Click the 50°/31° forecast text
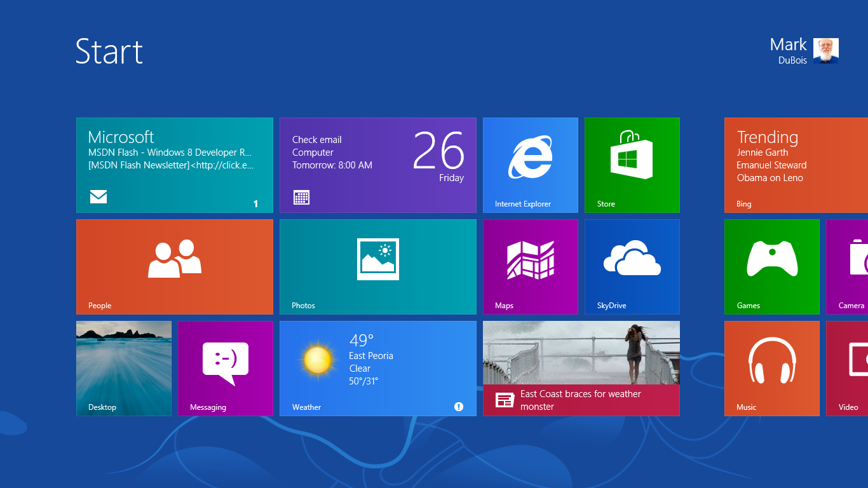This screenshot has height=488, width=868. [363, 381]
